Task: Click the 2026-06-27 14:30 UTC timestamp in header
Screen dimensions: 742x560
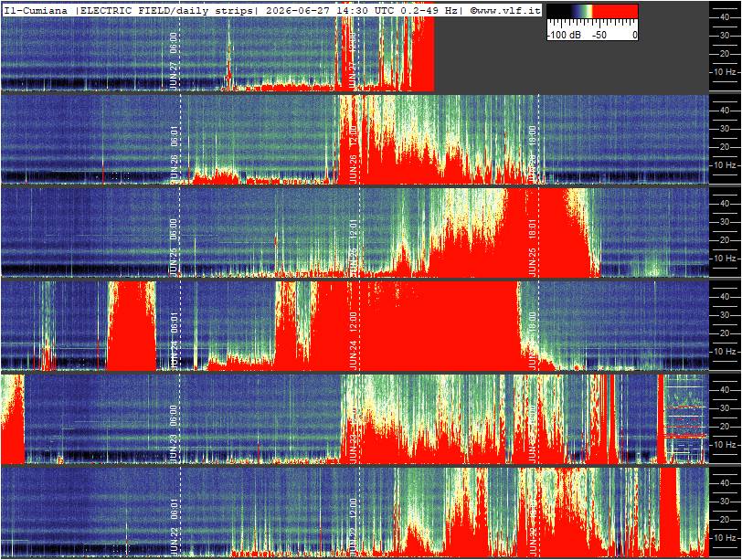Action: point(329,10)
